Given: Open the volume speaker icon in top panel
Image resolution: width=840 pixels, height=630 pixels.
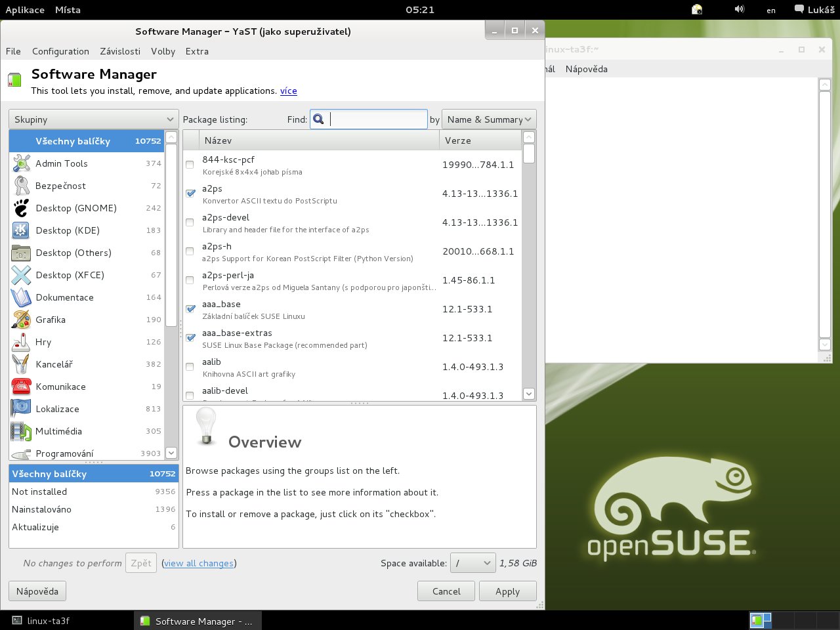Looking at the screenshot, I should (x=740, y=9).
